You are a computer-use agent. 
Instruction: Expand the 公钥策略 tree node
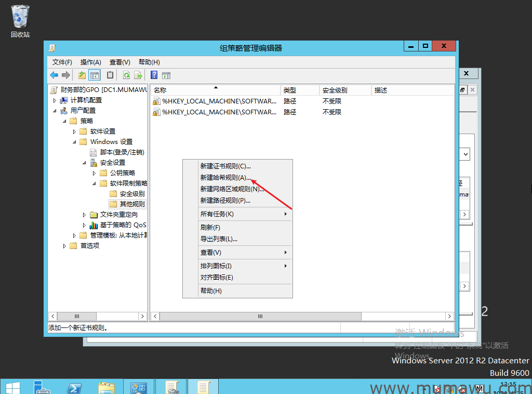(x=94, y=173)
